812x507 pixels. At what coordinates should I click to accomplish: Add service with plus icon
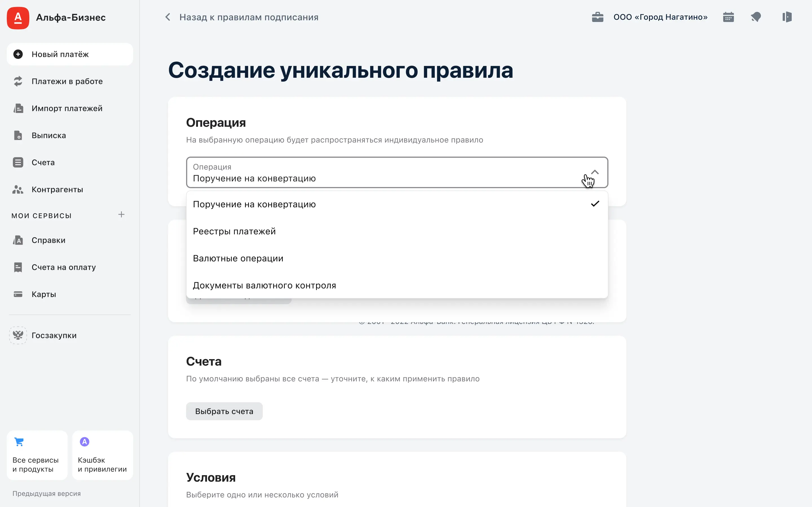coord(122,215)
